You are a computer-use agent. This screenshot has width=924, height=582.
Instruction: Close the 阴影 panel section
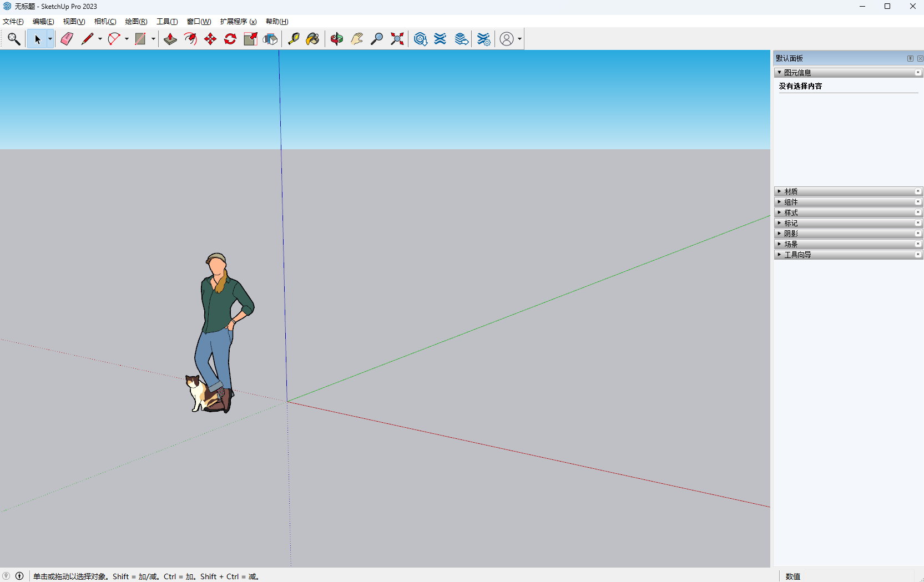pyautogui.click(x=918, y=234)
